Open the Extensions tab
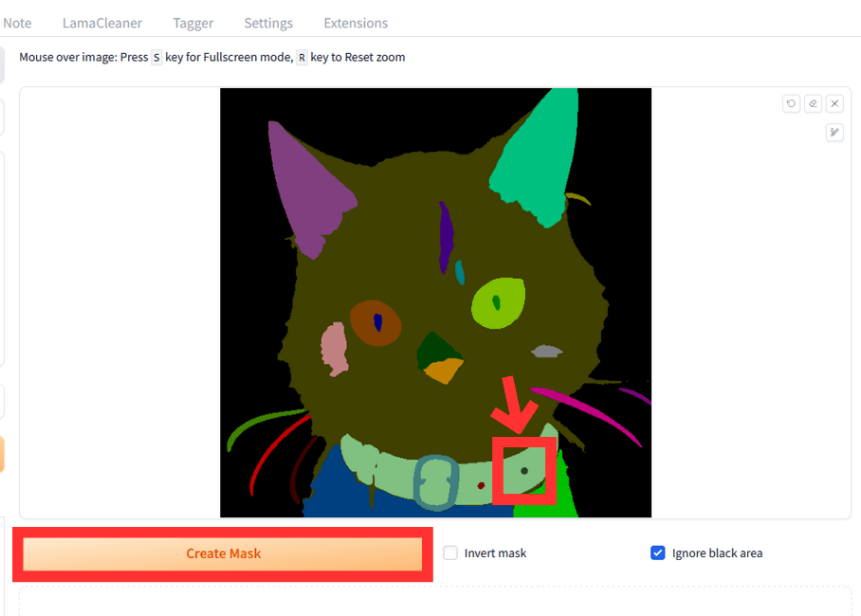Screen dimensions: 861x616 (356, 23)
